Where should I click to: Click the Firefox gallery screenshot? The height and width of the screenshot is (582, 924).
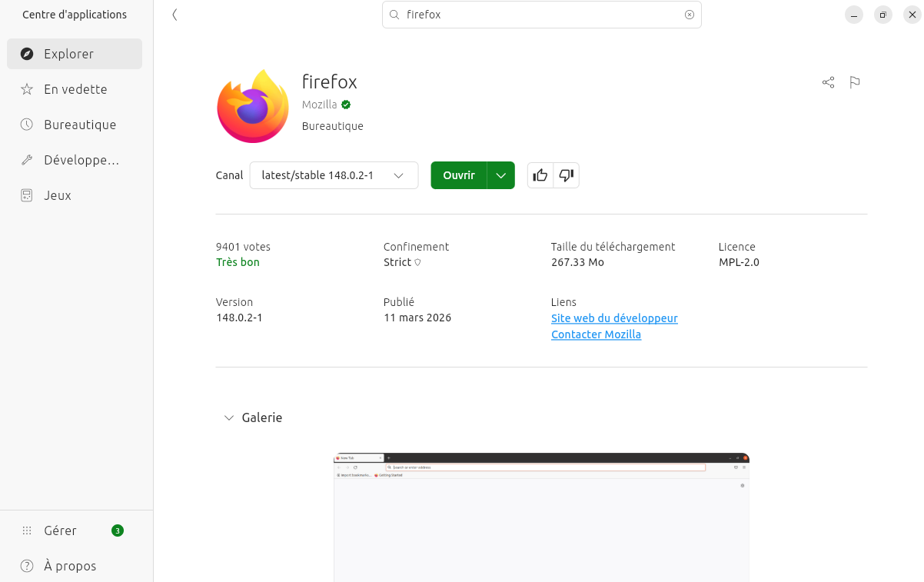(541, 517)
